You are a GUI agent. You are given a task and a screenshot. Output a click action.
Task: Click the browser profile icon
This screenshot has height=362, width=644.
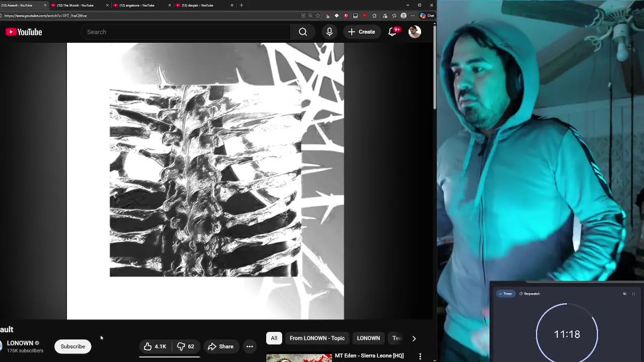click(x=404, y=16)
